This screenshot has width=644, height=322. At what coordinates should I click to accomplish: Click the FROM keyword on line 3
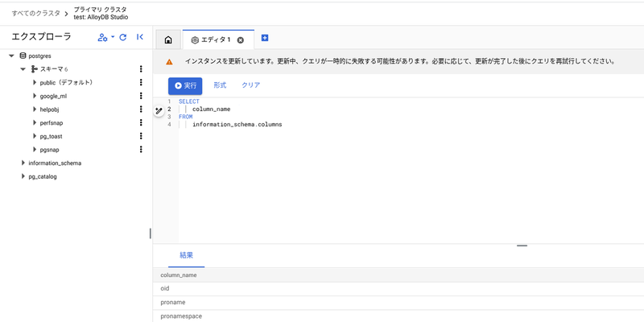click(186, 117)
